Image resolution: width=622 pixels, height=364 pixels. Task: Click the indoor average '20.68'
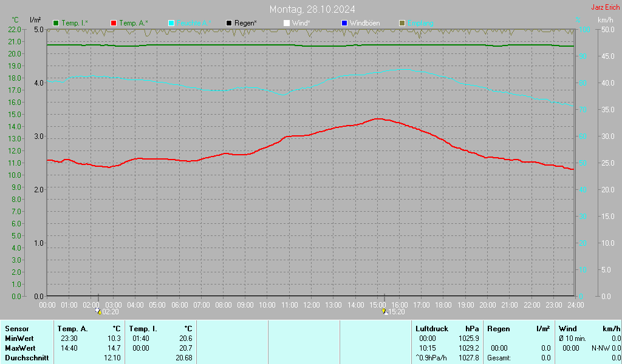tap(184, 358)
